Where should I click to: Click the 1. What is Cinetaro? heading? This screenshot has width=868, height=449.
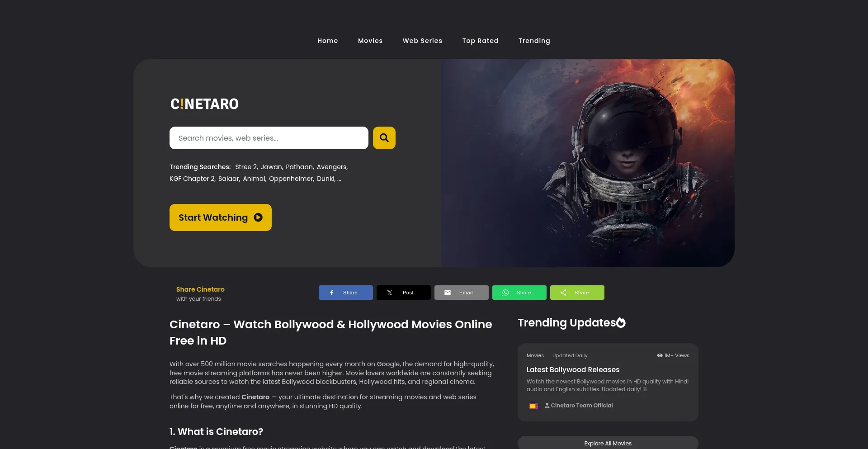click(x=216, y=431)
